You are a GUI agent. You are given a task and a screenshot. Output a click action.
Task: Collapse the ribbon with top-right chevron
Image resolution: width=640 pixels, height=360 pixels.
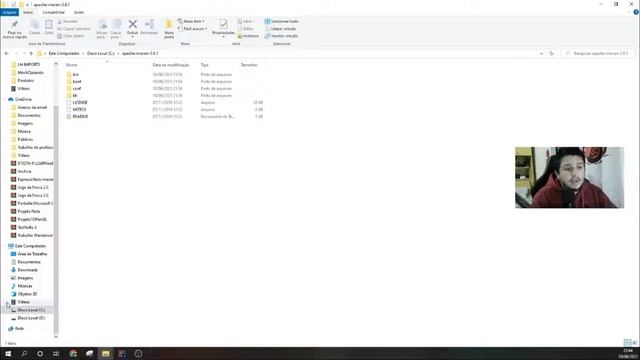[x=629, y=12]
